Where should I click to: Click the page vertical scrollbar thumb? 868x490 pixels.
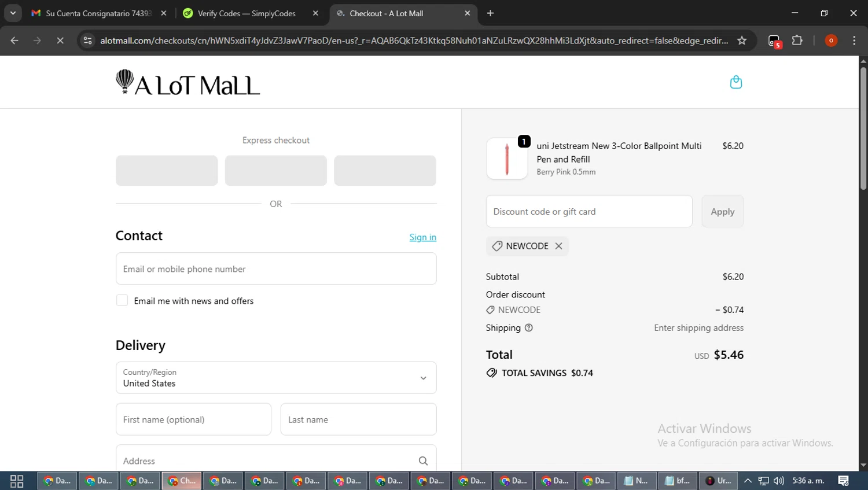tap(863, 128)
